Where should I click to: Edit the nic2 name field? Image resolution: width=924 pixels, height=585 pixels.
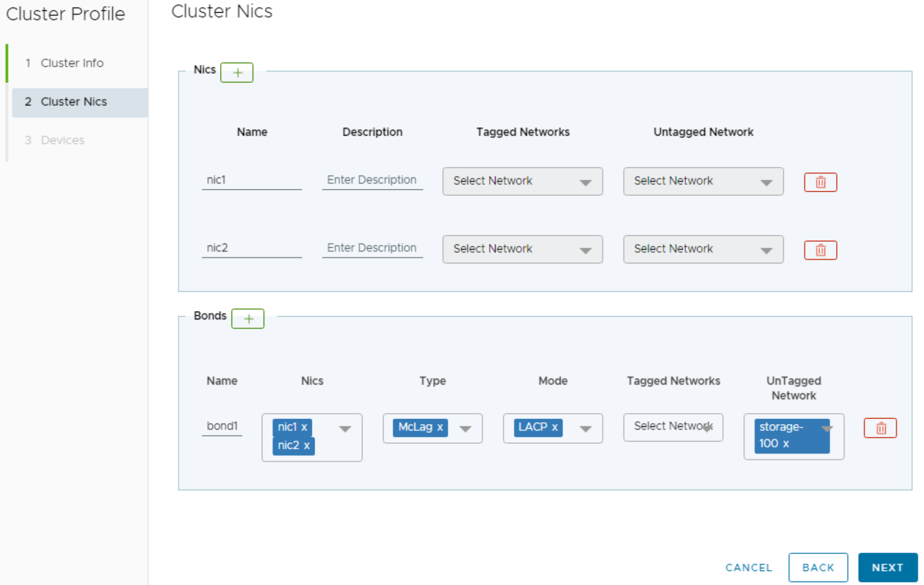pyautogui.click(x=252, y=248)
